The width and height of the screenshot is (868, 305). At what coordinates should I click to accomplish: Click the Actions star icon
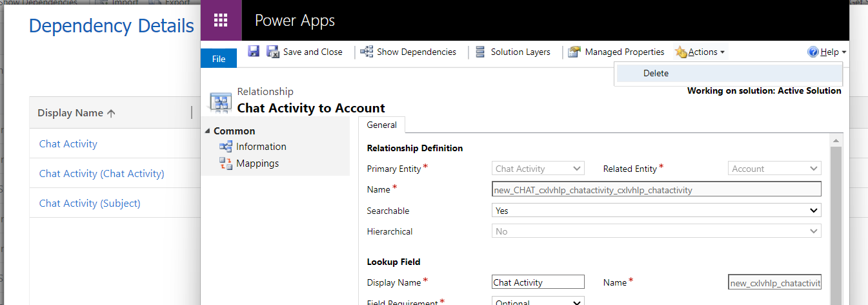(681, 52)
